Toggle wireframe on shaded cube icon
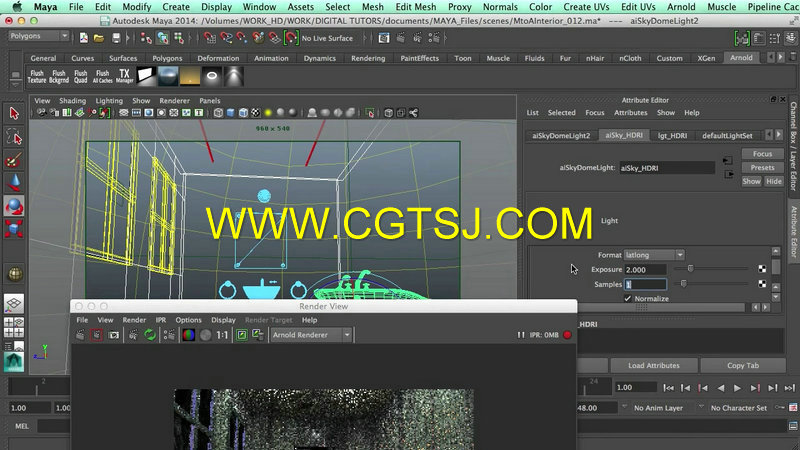Viewport: 800px width, 450px height. click(x=243, y=113)
